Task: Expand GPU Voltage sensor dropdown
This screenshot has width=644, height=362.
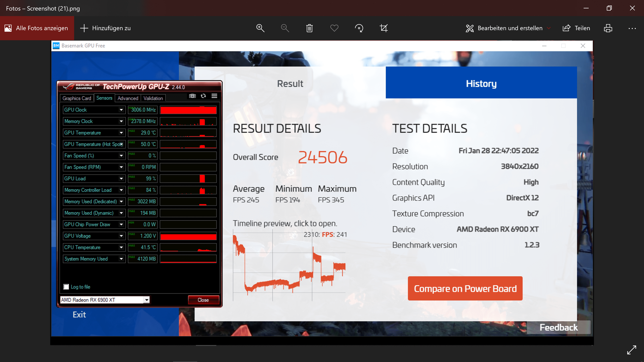Action: coord(121,236)
